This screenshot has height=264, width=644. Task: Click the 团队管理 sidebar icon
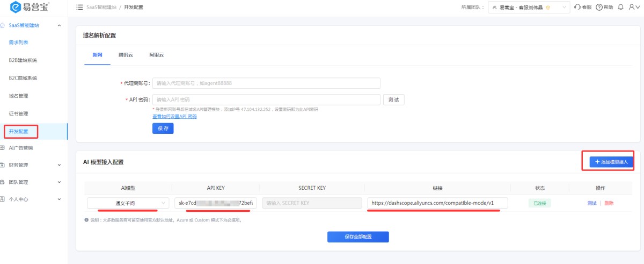(3, 182)
